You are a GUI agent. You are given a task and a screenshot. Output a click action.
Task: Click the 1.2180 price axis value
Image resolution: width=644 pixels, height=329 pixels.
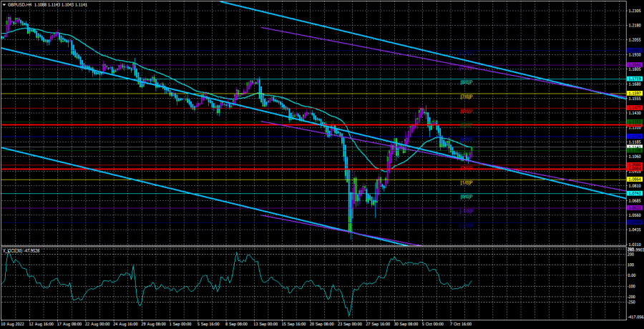(633, 26)
